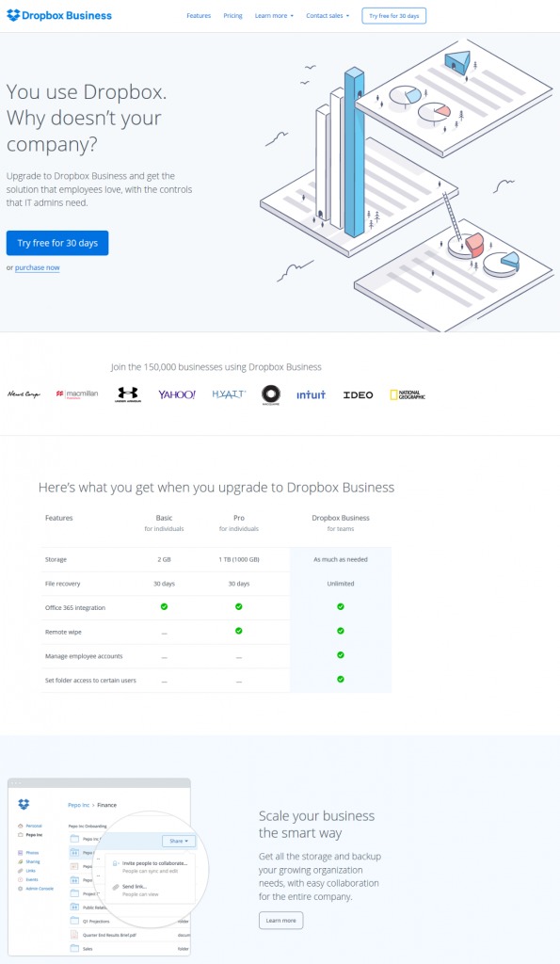Click the 'Pro for individuals' column header
The image size is (560, 964).
point(239,522)
